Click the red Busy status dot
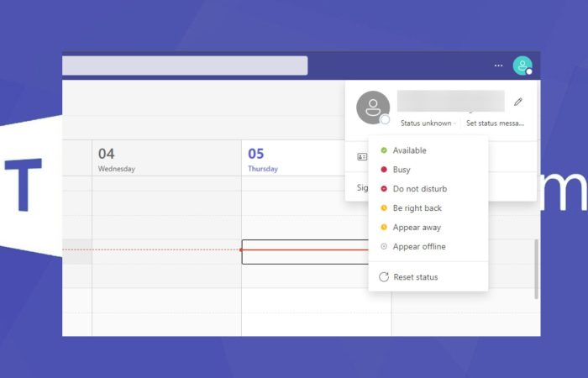 point(384,170)
